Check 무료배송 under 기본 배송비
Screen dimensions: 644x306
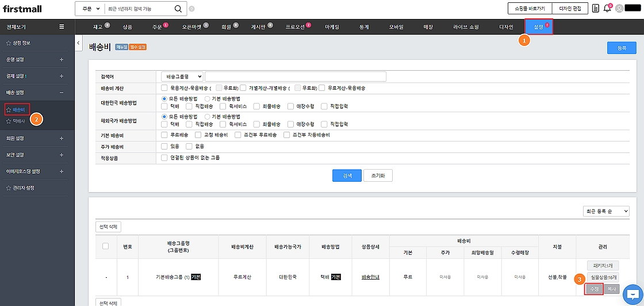[x=164, y=135]
